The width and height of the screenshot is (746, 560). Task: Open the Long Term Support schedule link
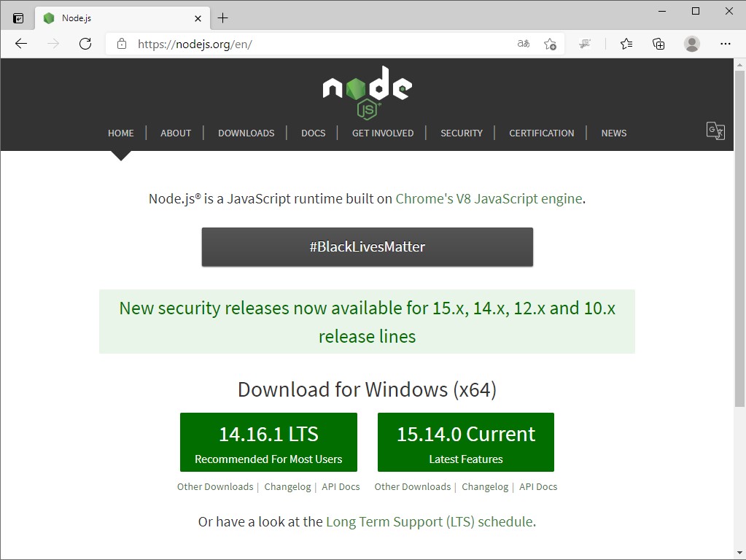431,521
